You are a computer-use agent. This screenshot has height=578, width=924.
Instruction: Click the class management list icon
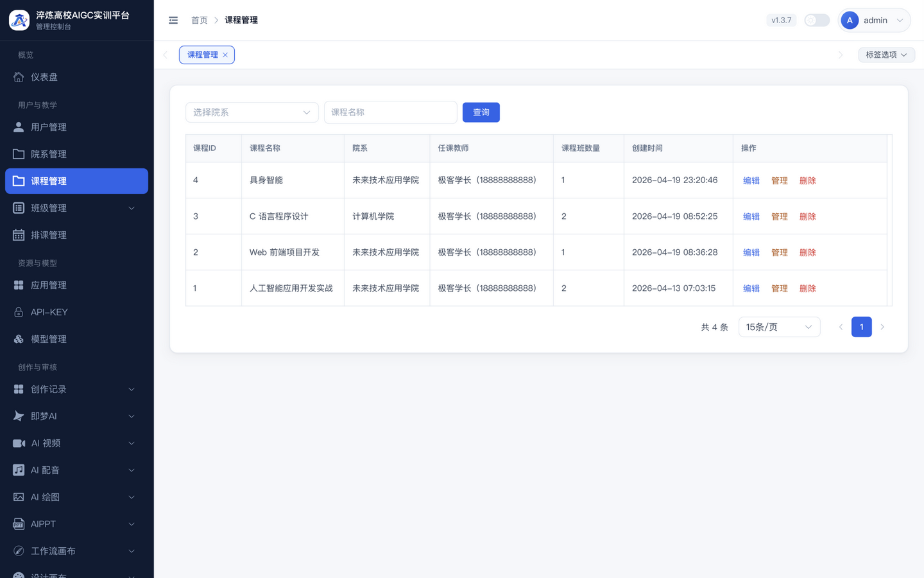[19, 208]
